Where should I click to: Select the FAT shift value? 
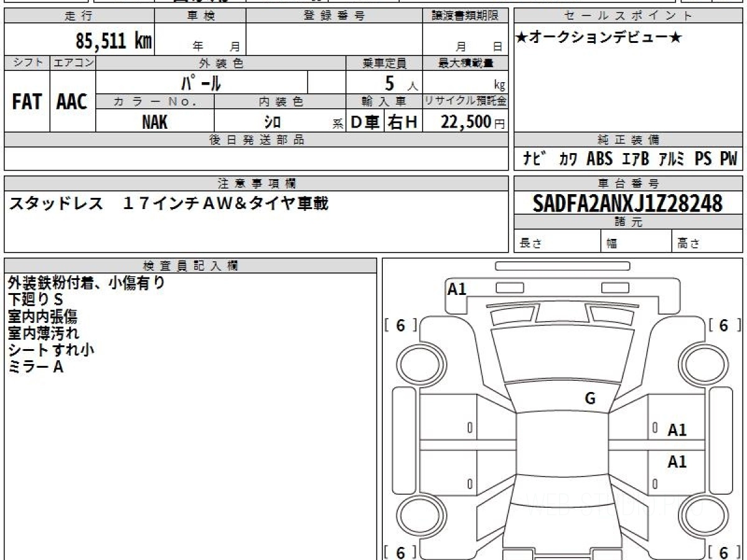coord(27,101)
